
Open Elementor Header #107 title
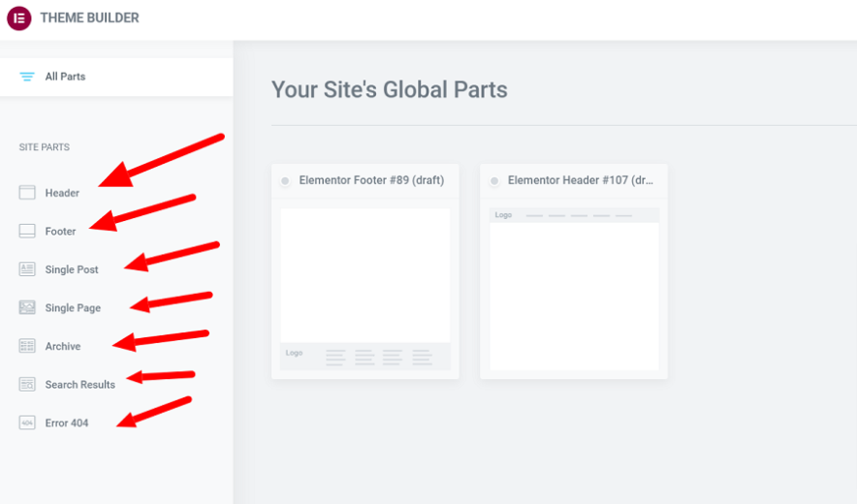coord(581,180)
